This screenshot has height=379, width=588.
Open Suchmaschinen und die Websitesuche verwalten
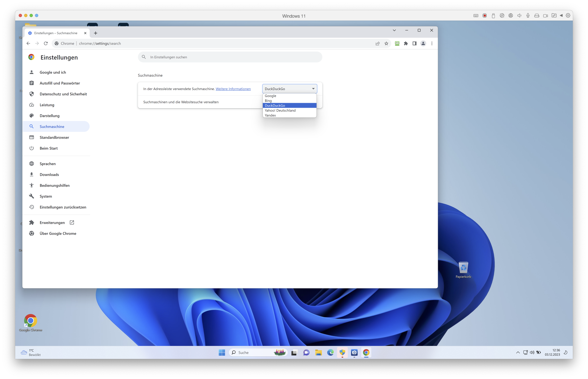(x=230, y=102)
